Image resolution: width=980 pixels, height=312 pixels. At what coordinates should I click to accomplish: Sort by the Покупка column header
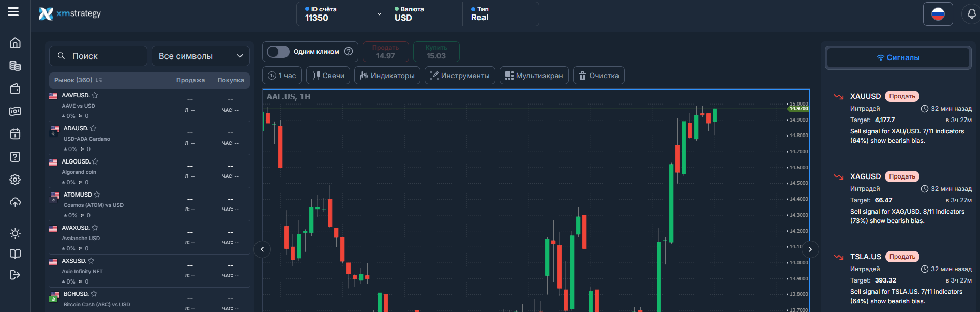click(x=231, y=80)
